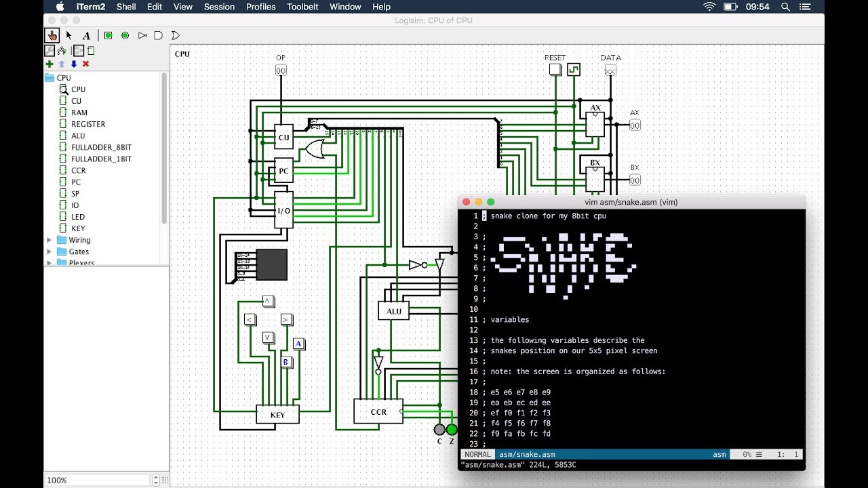Click the left-arrow key button on canvas
This screenshot has height=488, width=868.
pyautogui.click(x=250, y=319)
